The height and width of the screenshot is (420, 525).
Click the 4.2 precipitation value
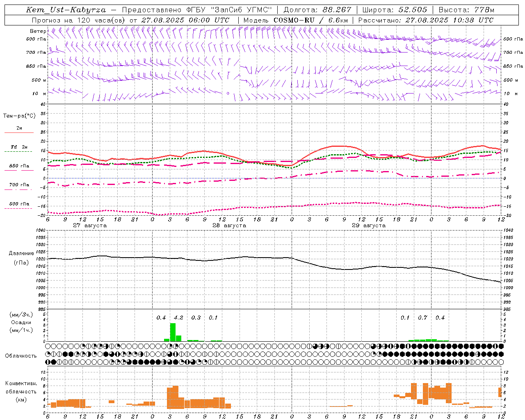point(178,318)
